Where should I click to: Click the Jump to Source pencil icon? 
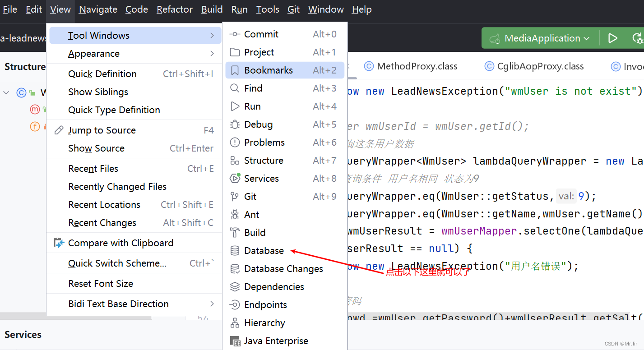coord(59,130)
